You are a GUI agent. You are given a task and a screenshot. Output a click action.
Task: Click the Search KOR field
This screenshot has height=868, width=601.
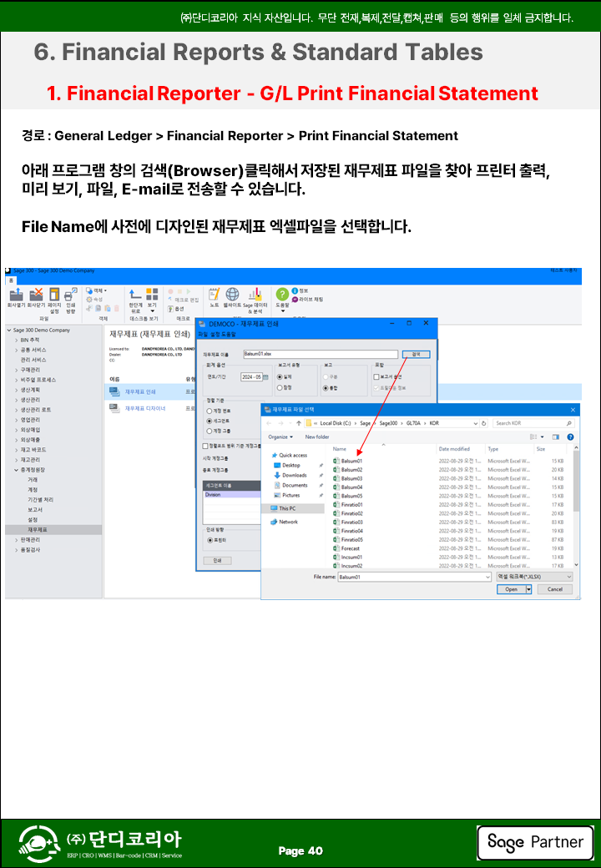(x=534, y=423)
